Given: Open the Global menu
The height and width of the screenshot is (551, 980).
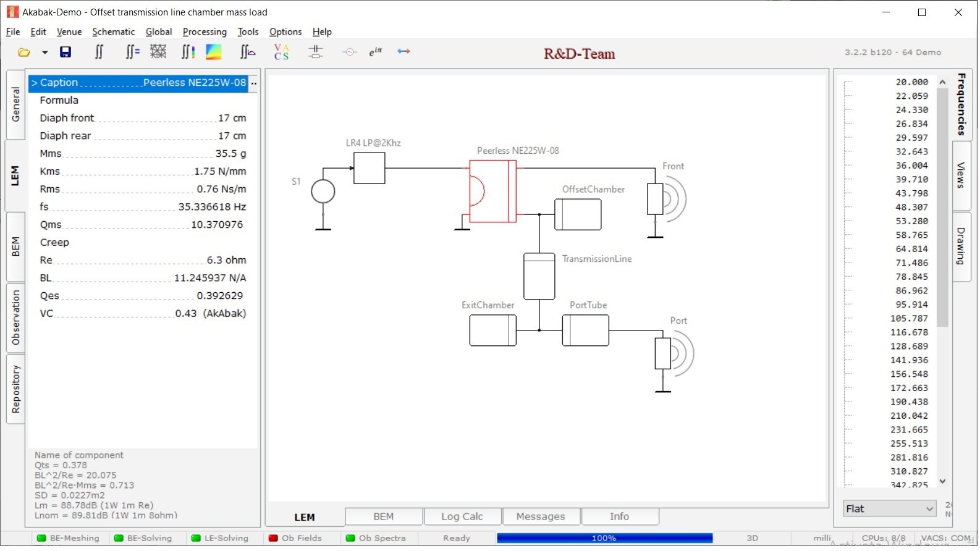Looking at the screenshot, I should 159,32.
